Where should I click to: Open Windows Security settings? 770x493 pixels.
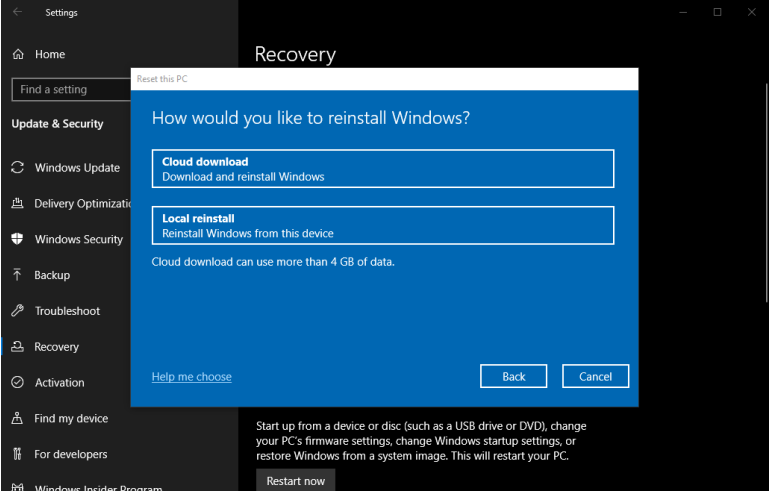coord(79,239)
